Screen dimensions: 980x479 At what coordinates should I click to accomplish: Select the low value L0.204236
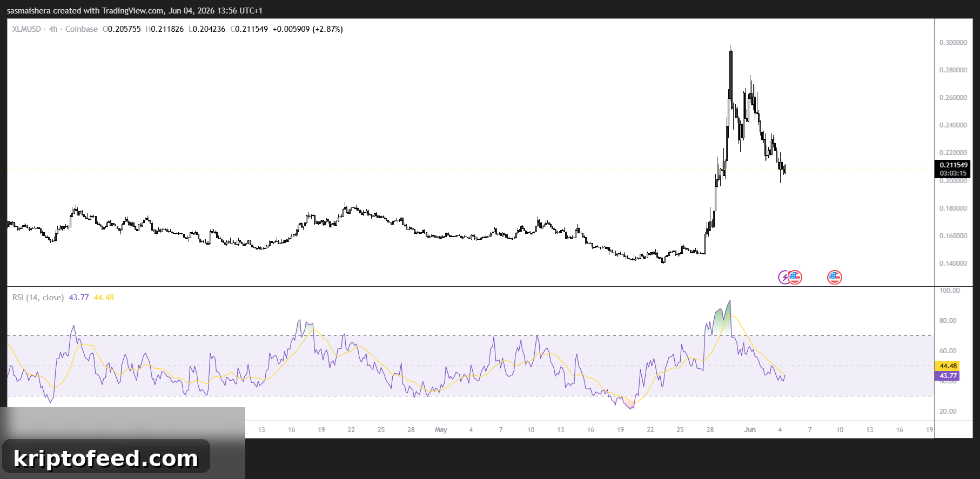(x=207, y=29)
